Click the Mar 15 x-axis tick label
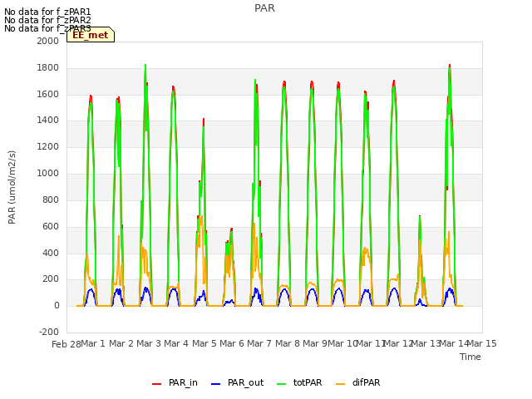The width and height of the screenshot is (532, 399). (482, 343)
